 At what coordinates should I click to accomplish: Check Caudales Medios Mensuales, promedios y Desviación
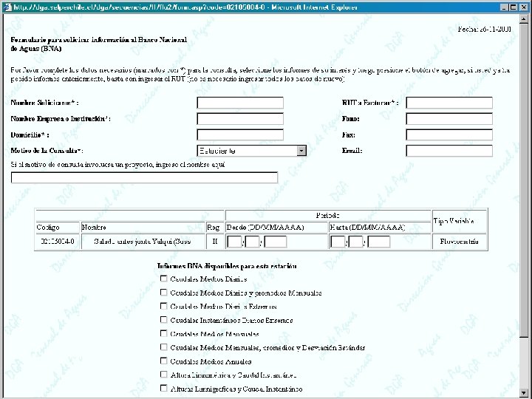(x=164, y=347)
